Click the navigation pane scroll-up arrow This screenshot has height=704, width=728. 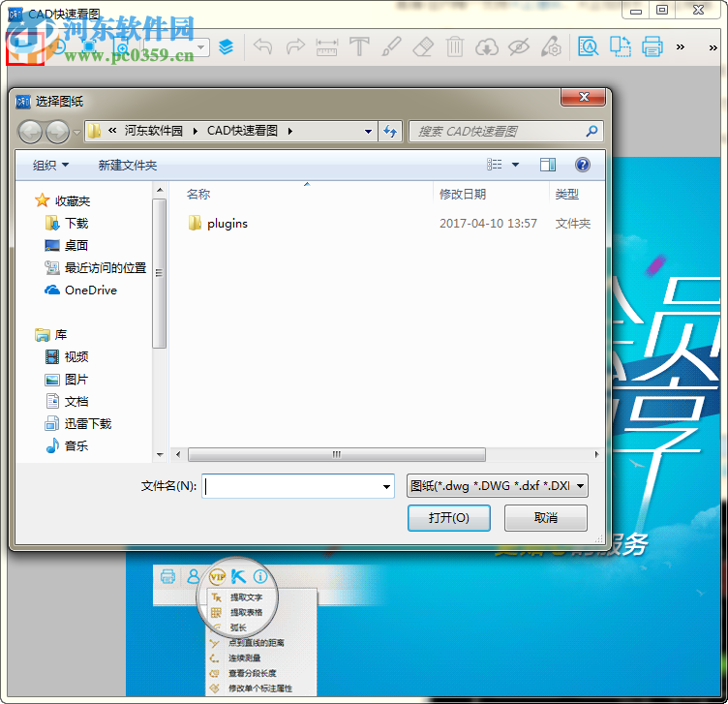point(160,190)
